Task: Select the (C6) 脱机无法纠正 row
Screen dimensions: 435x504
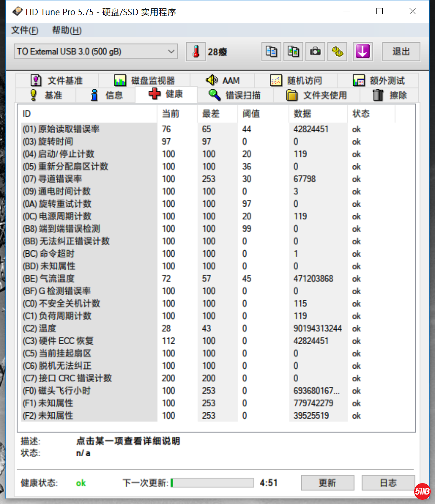Action: [208, 366]
